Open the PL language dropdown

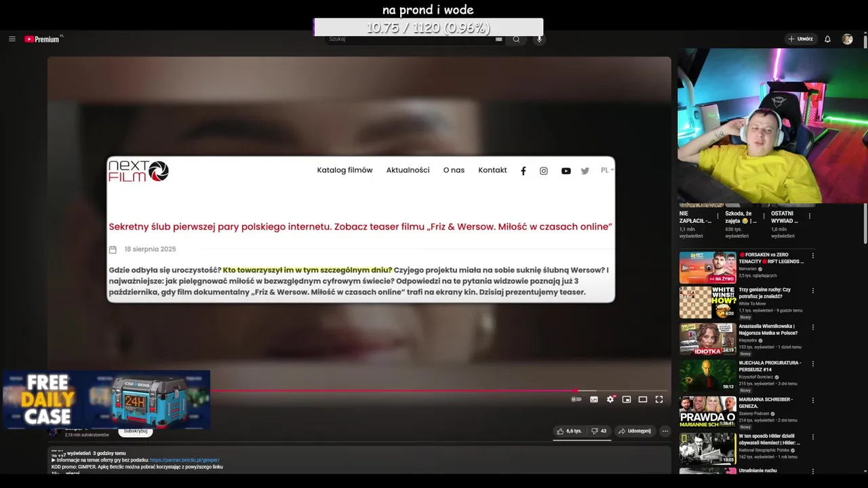pyautogui.click(x=607, y=171)
